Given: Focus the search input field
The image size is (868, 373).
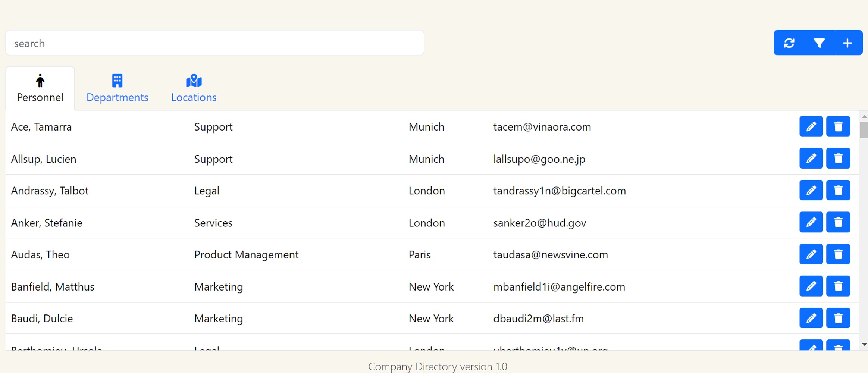Looking at the screenshot, I should click(214, 43).
